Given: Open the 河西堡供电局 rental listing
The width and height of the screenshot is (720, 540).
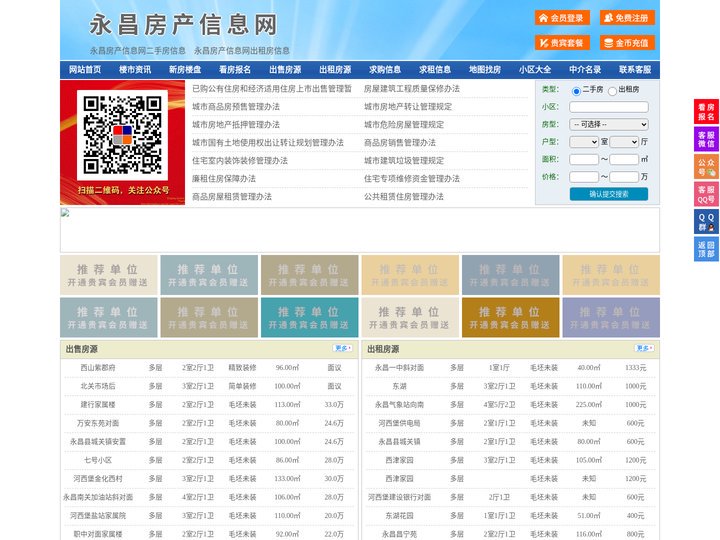Looking at the screenshot, I should pyautogui.click(x=399, y=423).
